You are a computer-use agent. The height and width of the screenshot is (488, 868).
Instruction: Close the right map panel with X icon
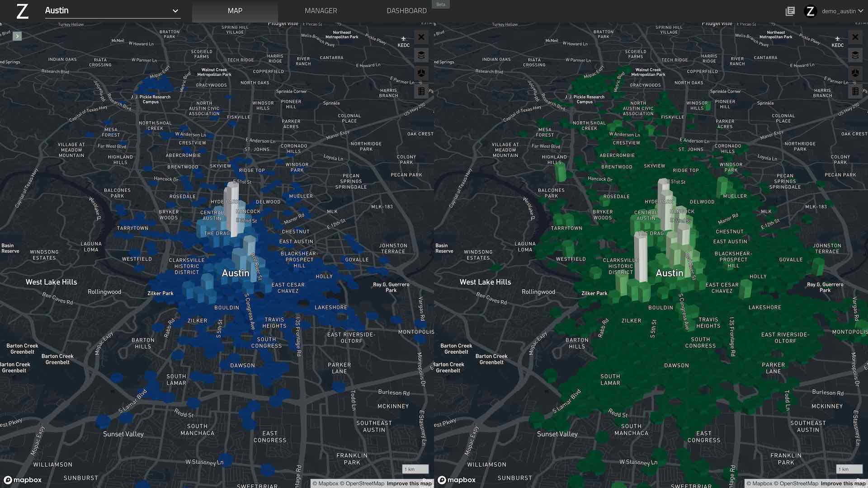click(855, 37)
